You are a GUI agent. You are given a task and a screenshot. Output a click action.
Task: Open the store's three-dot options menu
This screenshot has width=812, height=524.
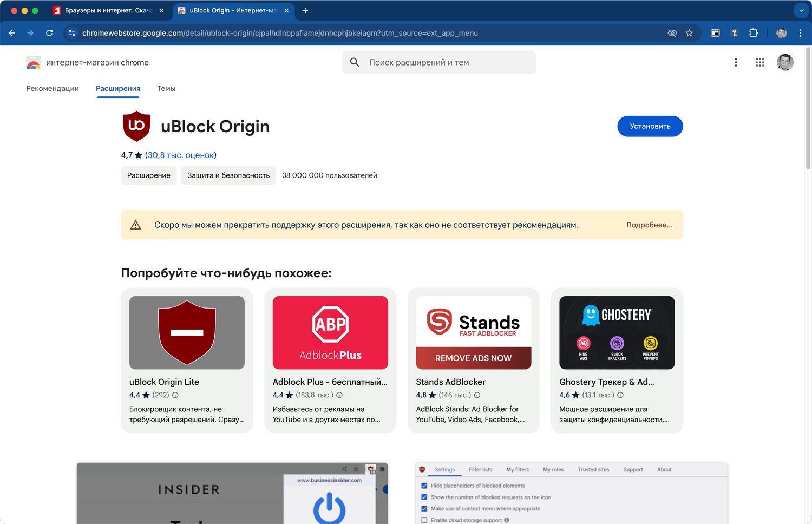[x=736, y=62]
